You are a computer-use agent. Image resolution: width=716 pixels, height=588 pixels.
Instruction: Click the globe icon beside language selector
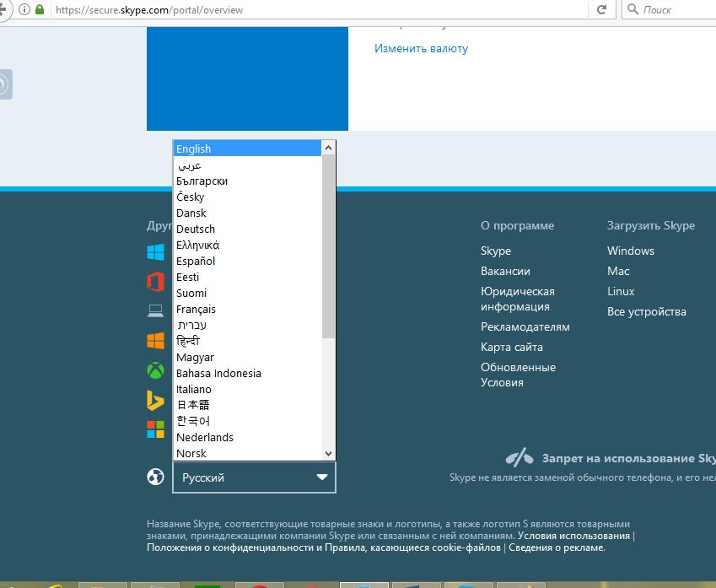[155, 477]
